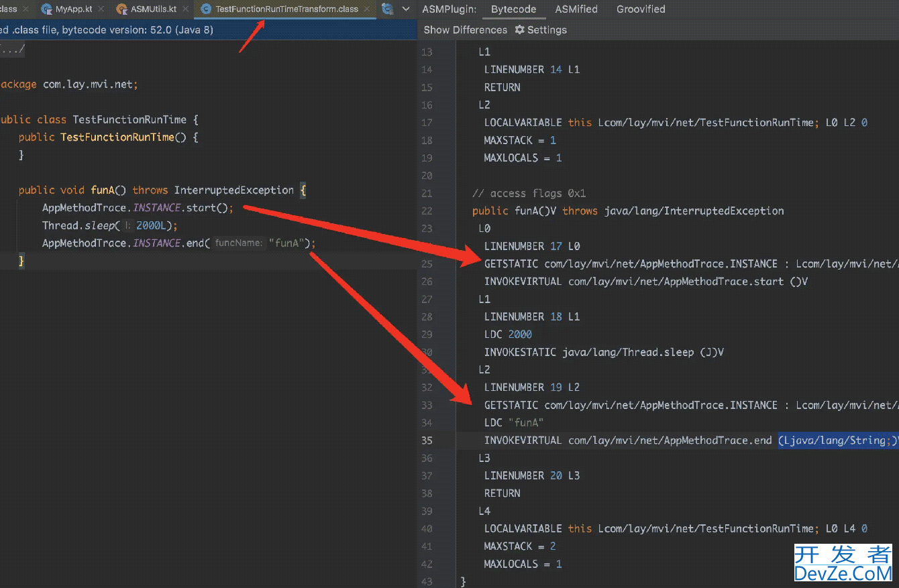
Task: Click label L4 on line 39
Action: 484,511
